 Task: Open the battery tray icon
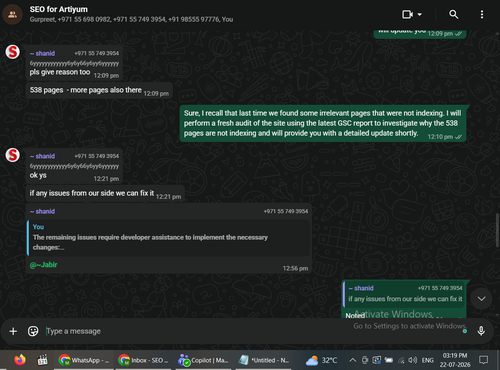[389, 360]
